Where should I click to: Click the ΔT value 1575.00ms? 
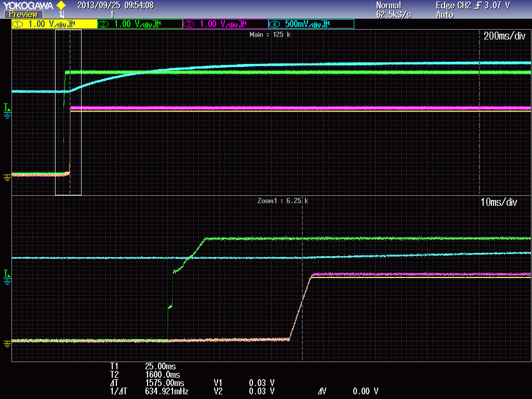164,383
